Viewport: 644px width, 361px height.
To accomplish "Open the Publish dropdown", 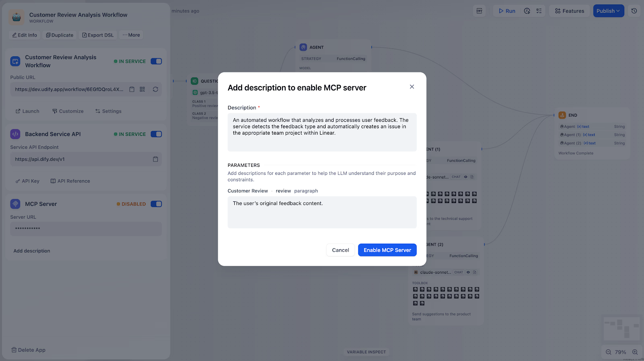I will (x=608, y=11).
